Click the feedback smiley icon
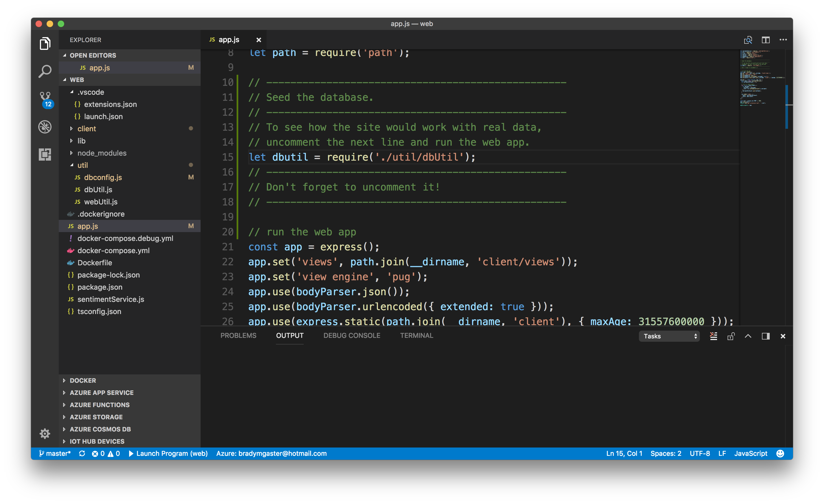This screenshot has height=504, width=824. tap(780, 454)
